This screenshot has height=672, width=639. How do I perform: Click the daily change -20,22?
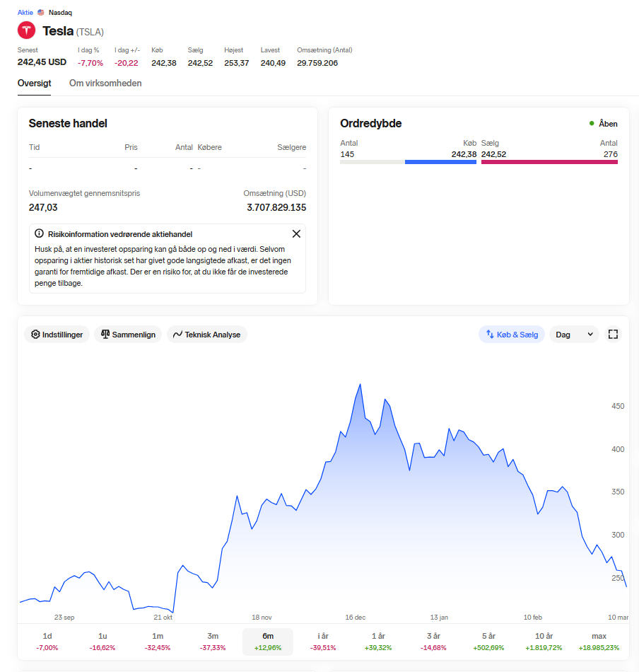(x=127, y=63)
